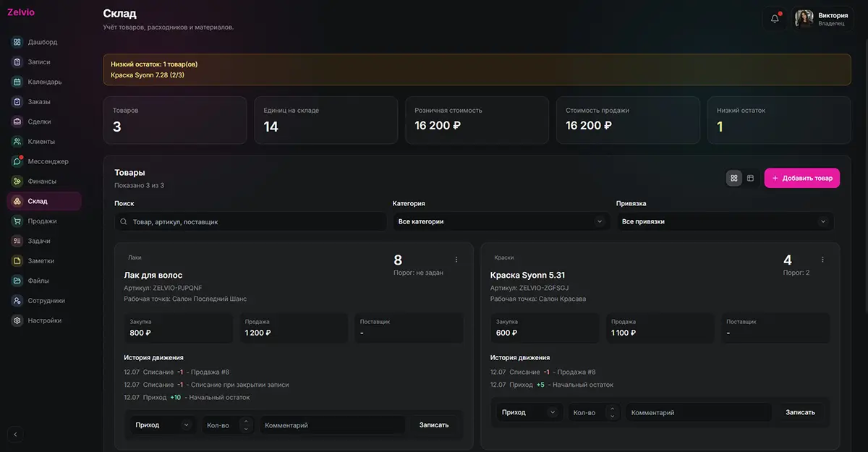The width and height of the screenshot is (868, 452).
Task: Open the Календарь sidebar icon
Action: [x=17, y=82]
